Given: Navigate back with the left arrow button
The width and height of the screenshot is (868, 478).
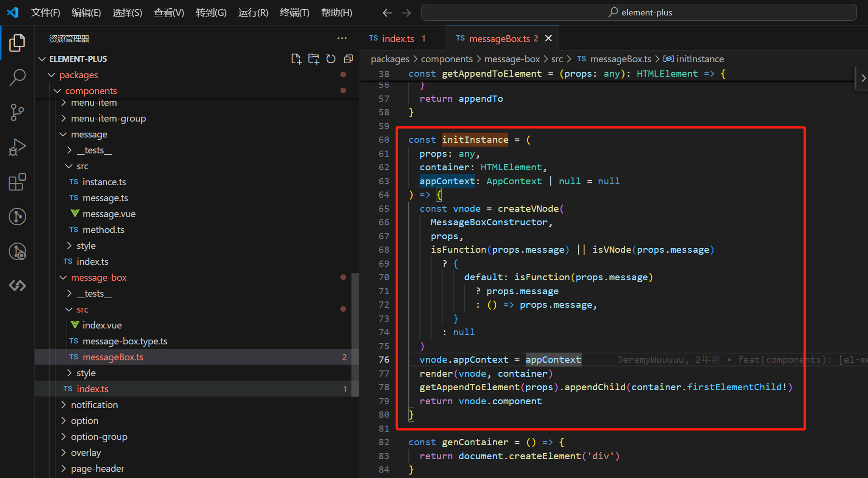Looking at the screenshot, I should 387,13.
